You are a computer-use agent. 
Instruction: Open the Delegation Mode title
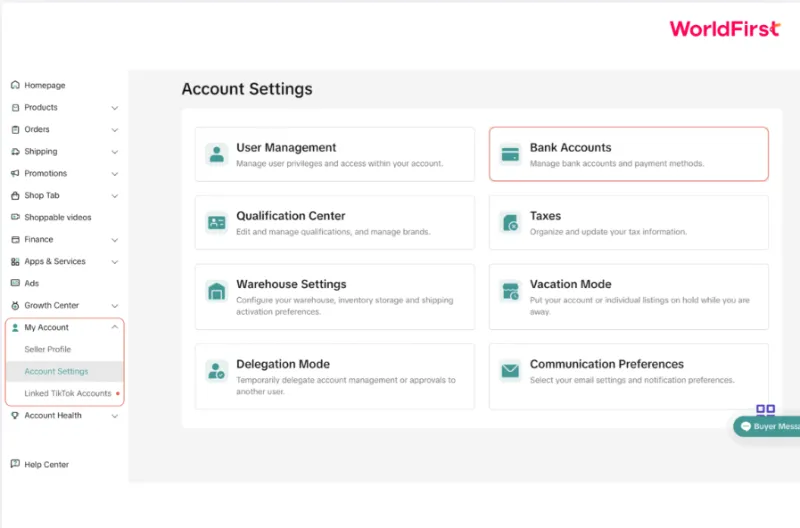(283, 364)
